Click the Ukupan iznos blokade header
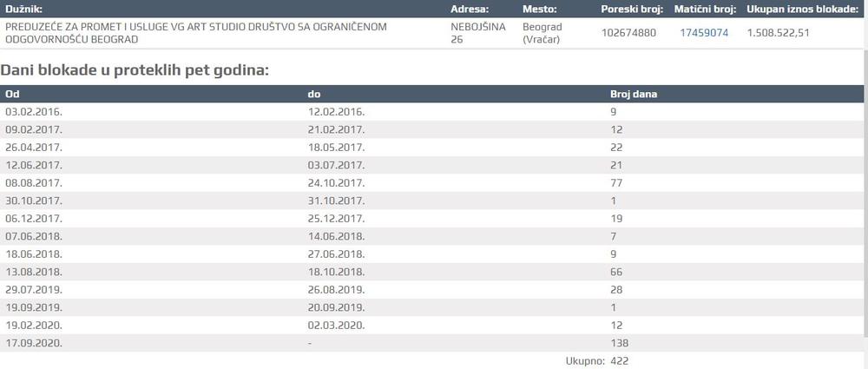 tap(803, 9)
